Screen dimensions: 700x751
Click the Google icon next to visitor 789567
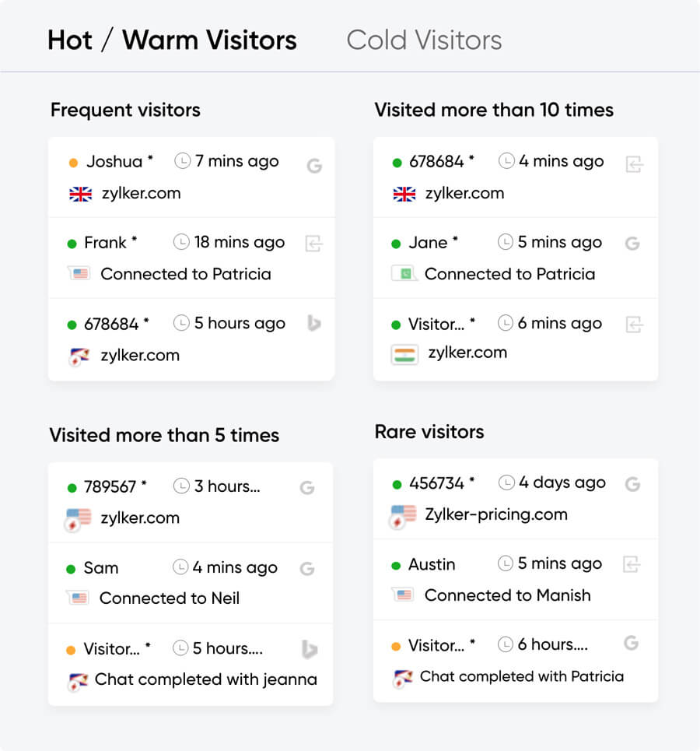tap(307, 488)
